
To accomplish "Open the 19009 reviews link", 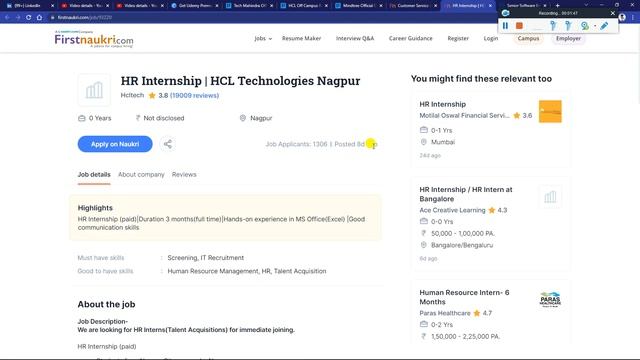I will pos(194,96).
